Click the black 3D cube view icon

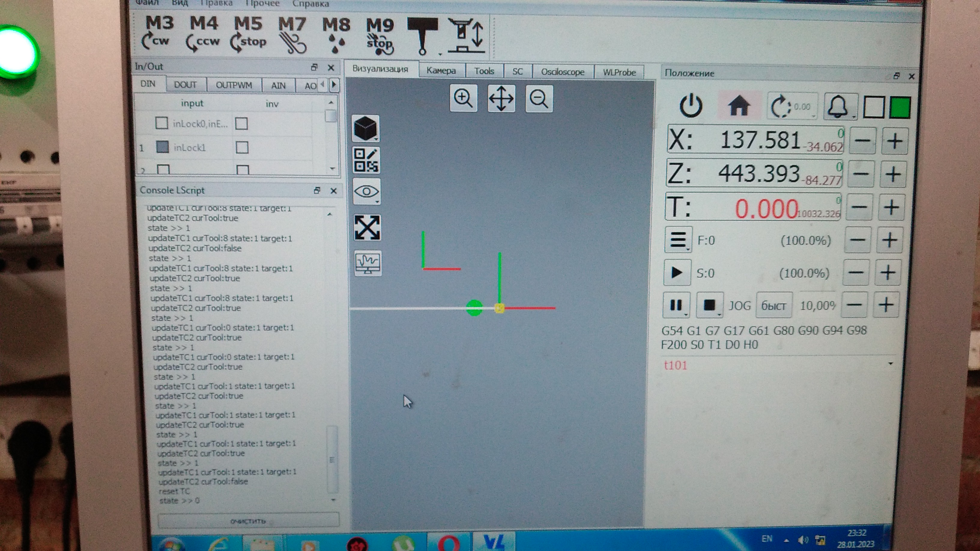click(x=365, y=128)
